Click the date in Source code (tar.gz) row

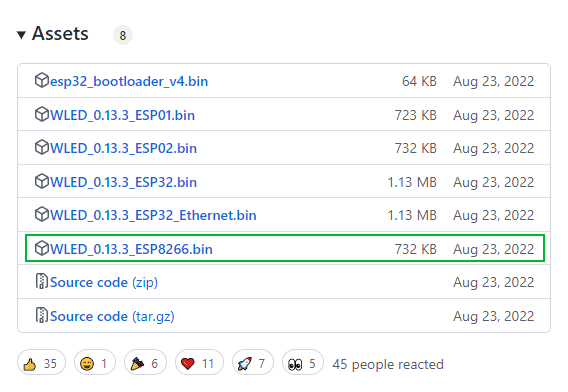(x=494, y=316)
